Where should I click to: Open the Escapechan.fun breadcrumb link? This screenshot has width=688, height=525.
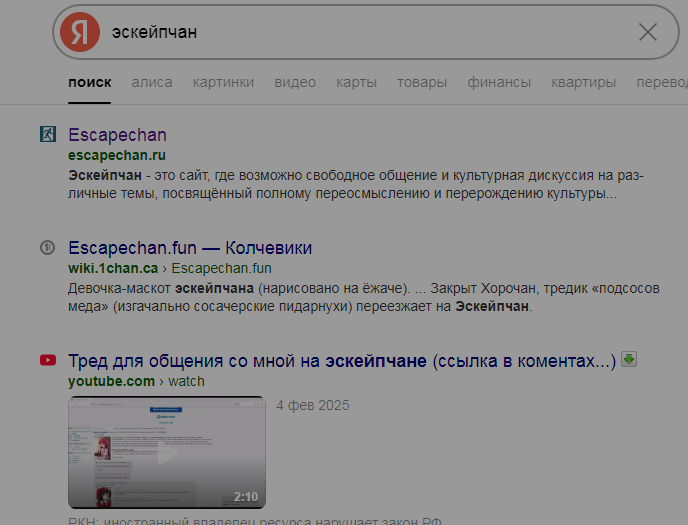point(221,268)
